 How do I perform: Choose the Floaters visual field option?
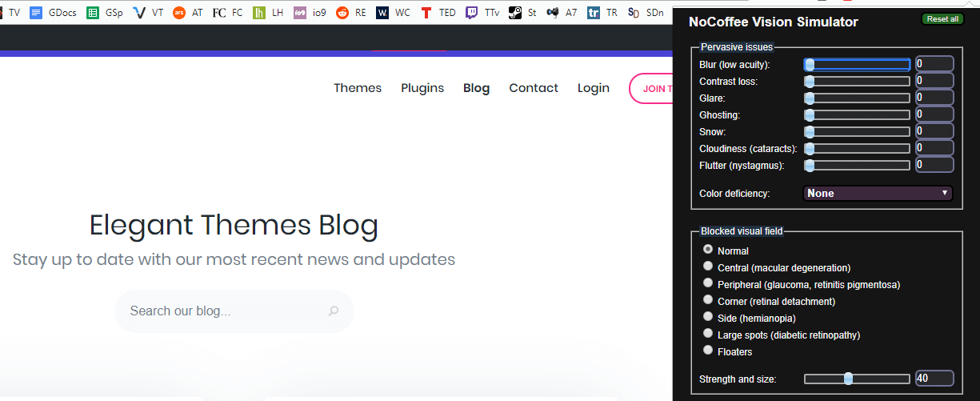click(707, 350)
